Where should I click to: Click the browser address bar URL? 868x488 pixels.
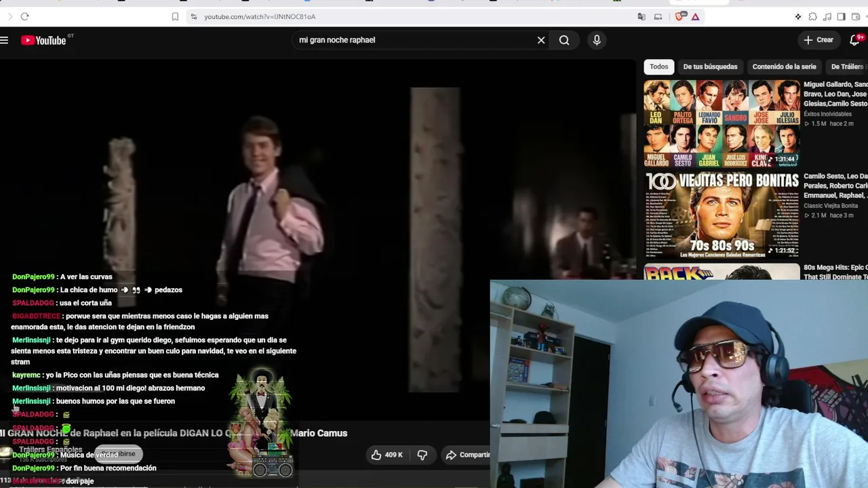260,16
